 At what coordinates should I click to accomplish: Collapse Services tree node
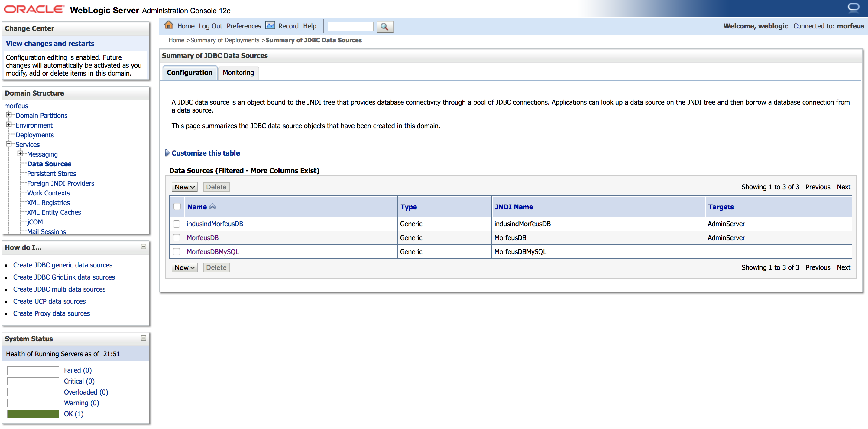tap(9, 144)
